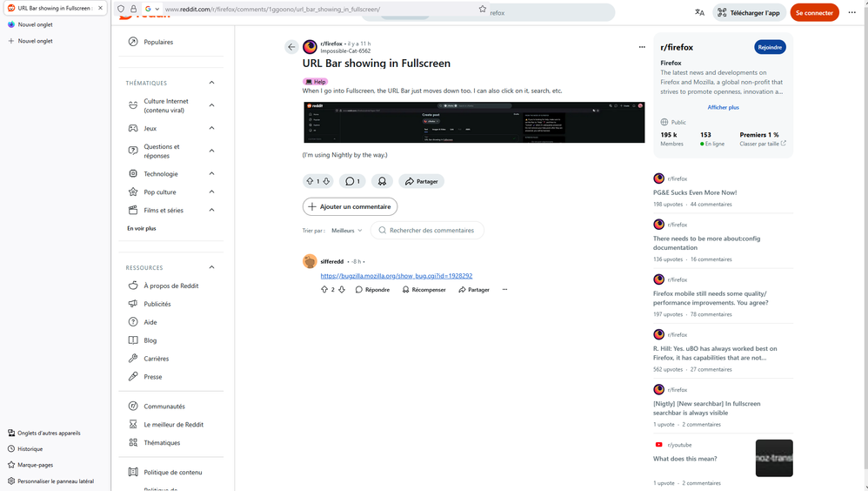Open the three-dot post options menu
The height and width of the screenshot is (491, 868).
642,47
